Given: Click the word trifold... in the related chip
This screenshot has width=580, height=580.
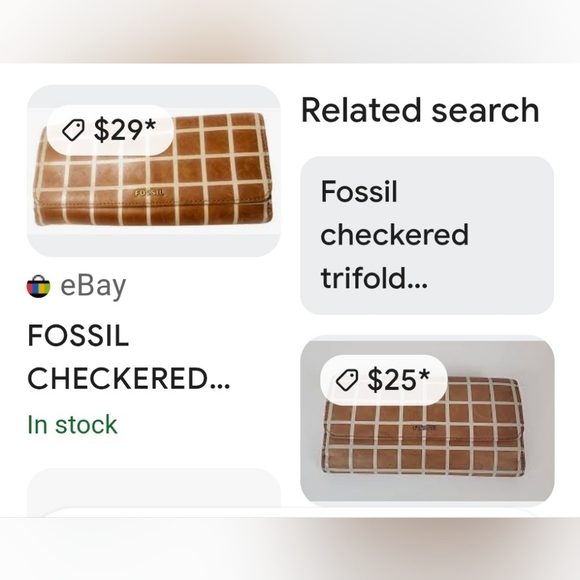Looking at the screenshot, I should [374, 278].
